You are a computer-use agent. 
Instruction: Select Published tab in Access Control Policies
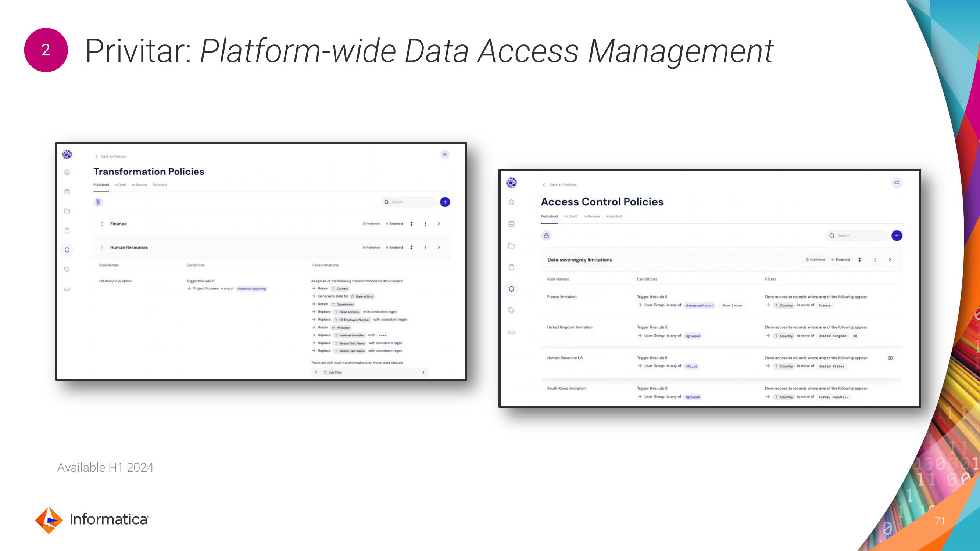[549, 216]
